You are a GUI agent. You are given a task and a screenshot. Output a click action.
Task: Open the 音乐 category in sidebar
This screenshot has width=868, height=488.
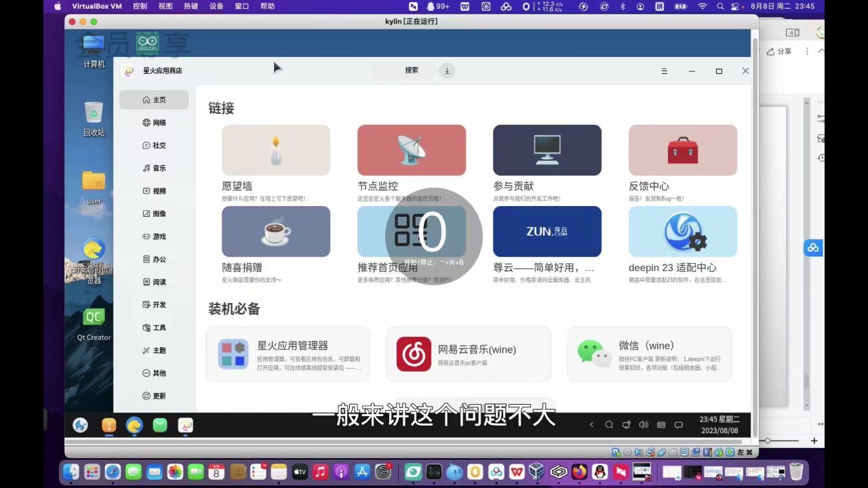(154, 168)
